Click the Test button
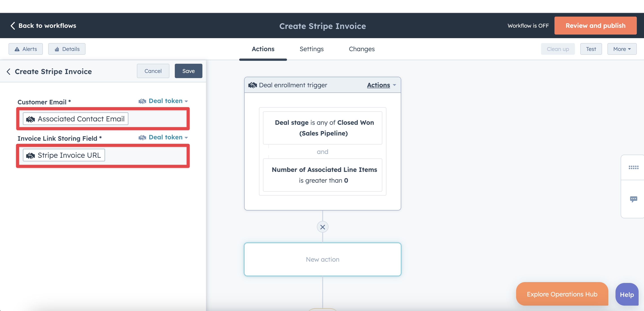This screenshot has width=644, height=311. 591,49
